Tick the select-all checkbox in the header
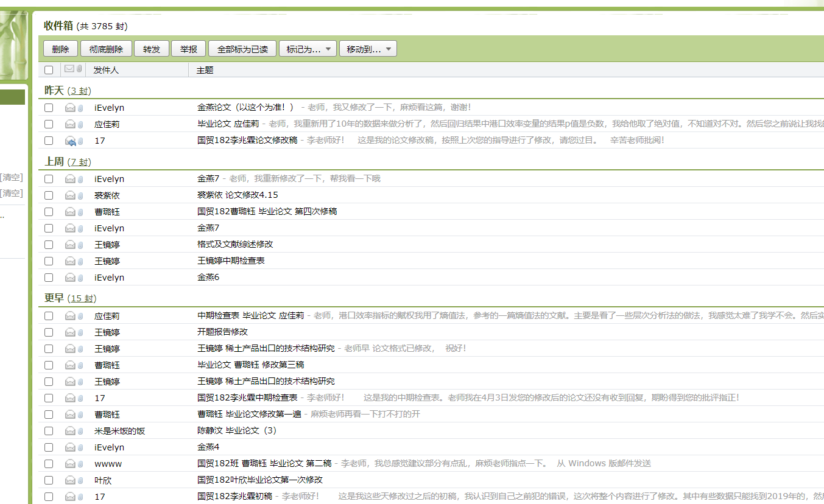The width and height of the screenshot is (824, 504). (x=49, y=70)
